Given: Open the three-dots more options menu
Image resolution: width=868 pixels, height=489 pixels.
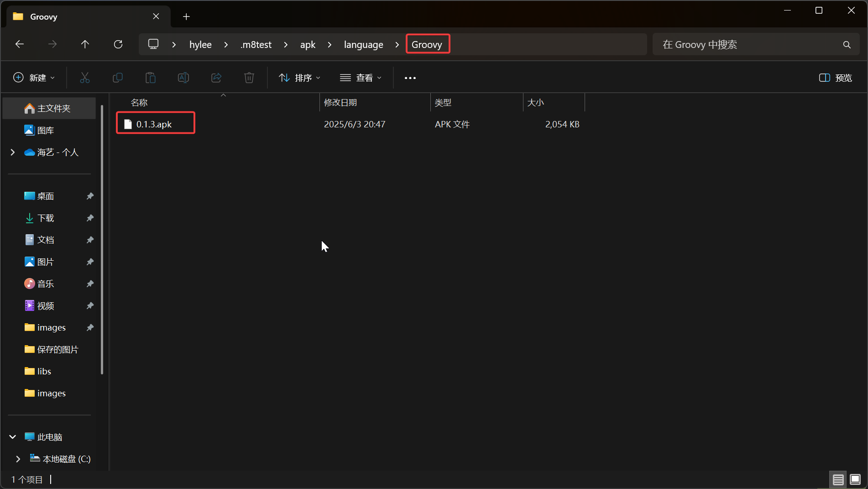Looking at the screenshot, I should click(410, 78).
